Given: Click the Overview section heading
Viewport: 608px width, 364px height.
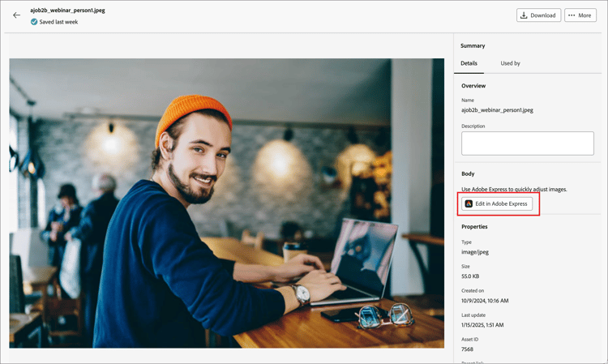Looking at the screenshot, I should 473,86.
